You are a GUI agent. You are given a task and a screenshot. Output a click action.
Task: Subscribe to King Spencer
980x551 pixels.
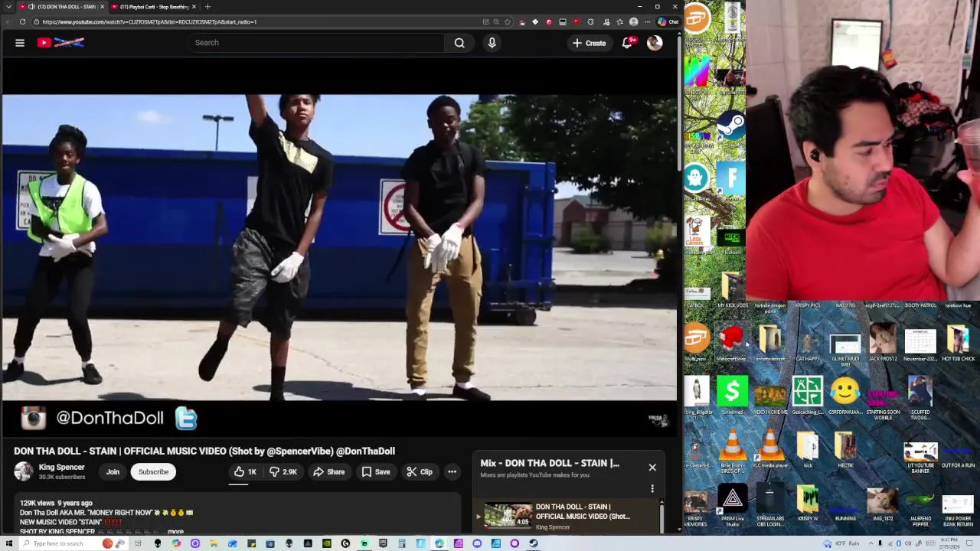point(153,471)
